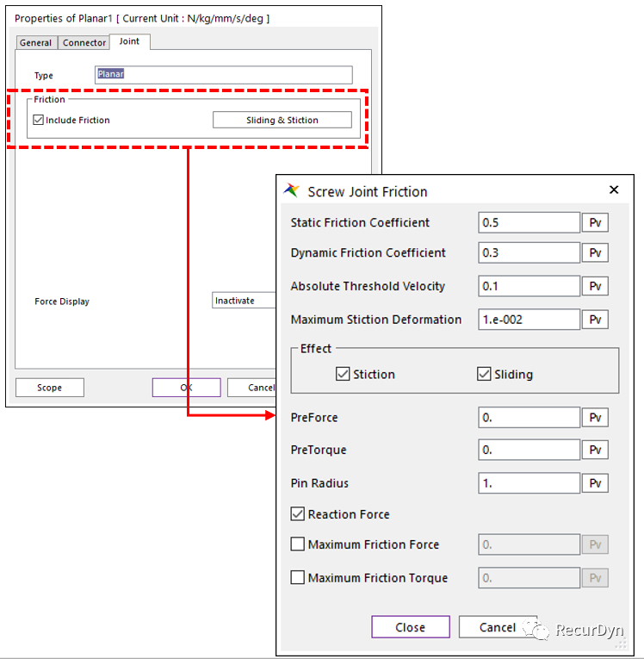Click Pv button next to PreForce
Image resolution: width=644 pixels, height=659 pixels.
[x=594, y=418]
